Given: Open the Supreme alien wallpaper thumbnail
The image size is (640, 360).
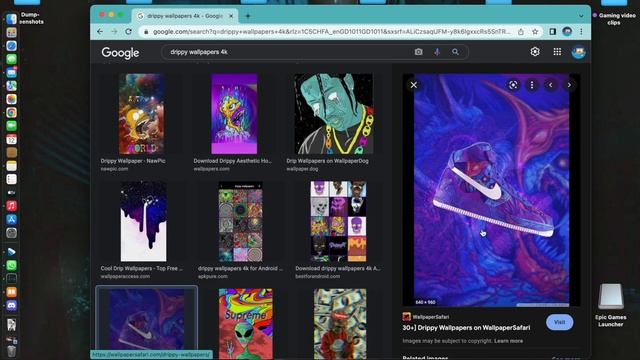Looking at the screenshot, I should pyautogui.click(x=246, y=324).
